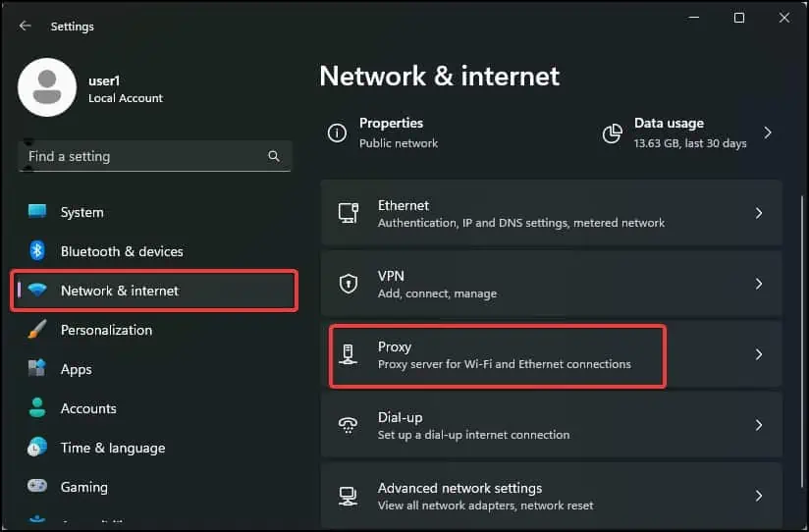Select Network & internet sidebar item
The width and height of the screenshot is (809, 532).
(x=120, y=291)
